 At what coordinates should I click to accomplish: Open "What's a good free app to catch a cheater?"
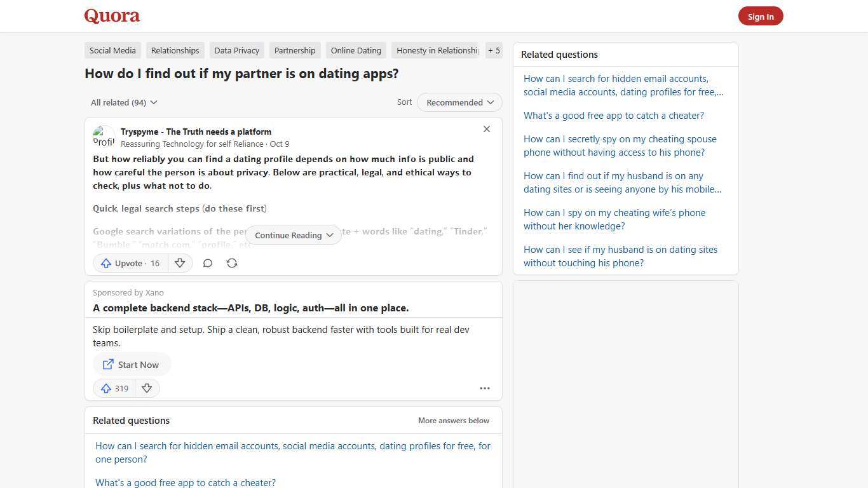614,116
